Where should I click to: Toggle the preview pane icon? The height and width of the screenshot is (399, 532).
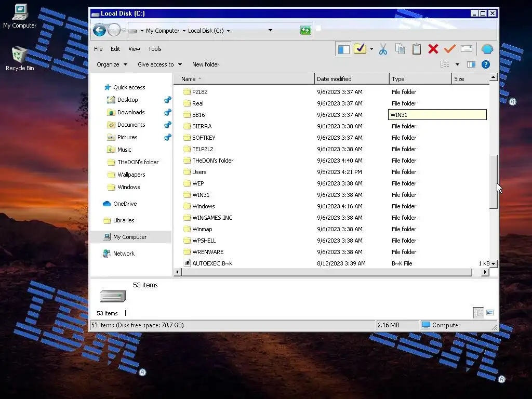pyautogui.click(x=471, y=64)
